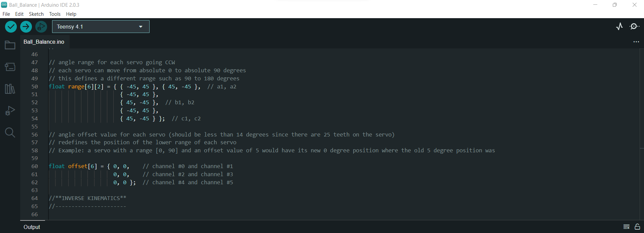644x233 pixels.
Task: Open the Sketchbook sidebar panel
Action: [10, 45]
